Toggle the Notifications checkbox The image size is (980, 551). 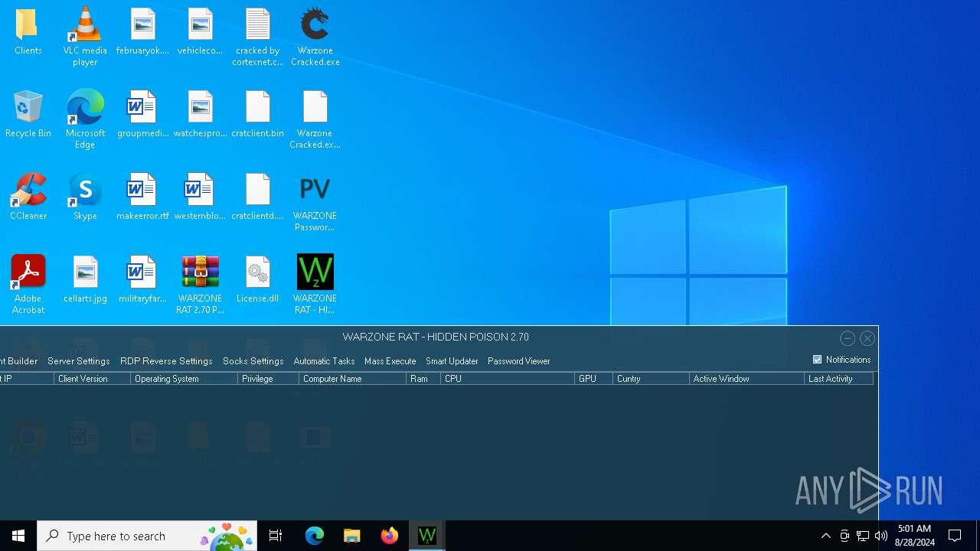click(x=817, y=360)
